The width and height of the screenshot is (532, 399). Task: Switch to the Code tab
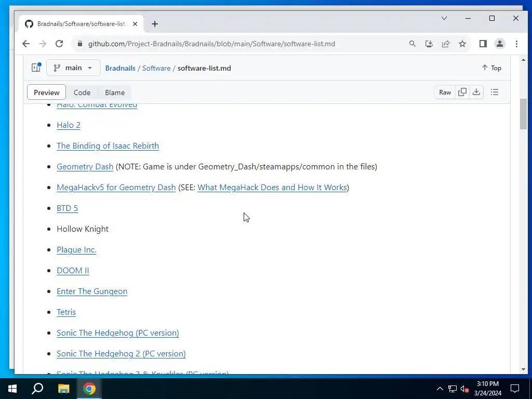82,92
